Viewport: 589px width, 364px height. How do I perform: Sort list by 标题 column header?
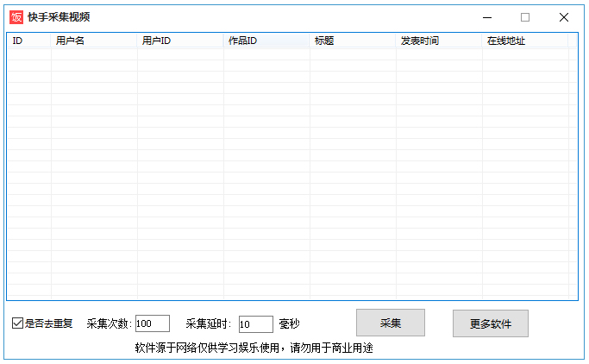[x=352, y=41]
